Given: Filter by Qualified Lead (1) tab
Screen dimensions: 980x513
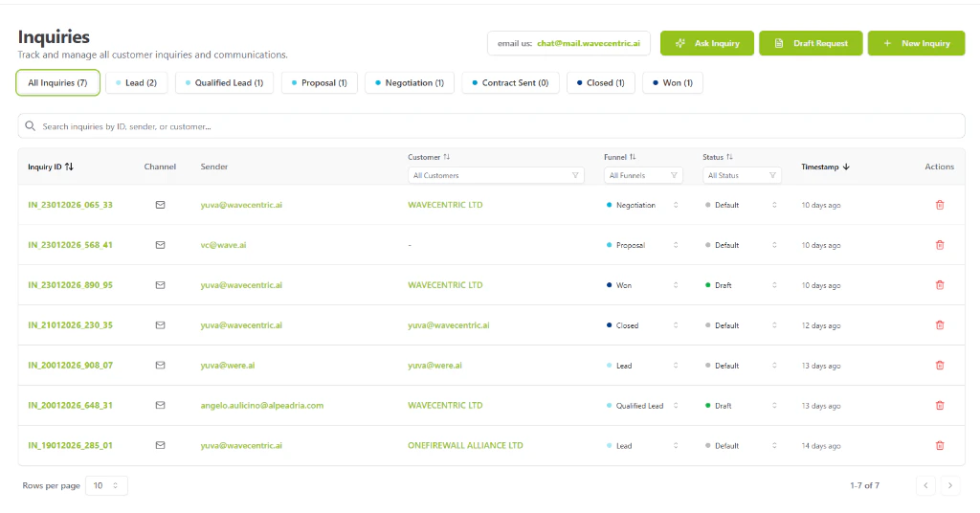Looking at the screenshot, I should click(x=224, y=82).
